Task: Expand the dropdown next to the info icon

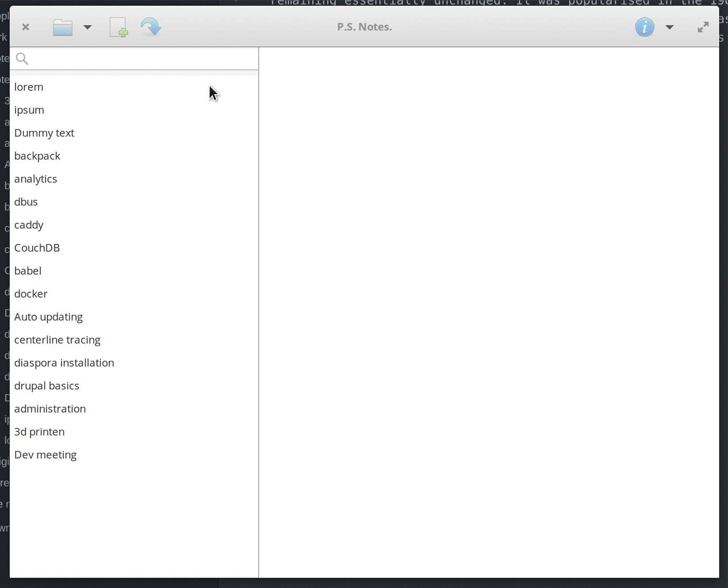Action: pyautogui.click(x=669, y=27)
